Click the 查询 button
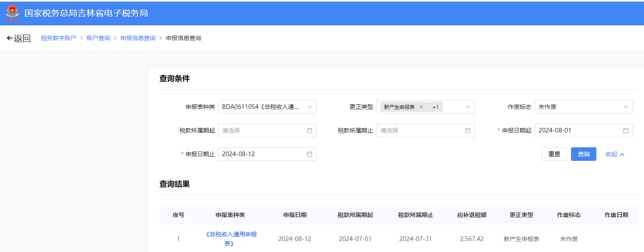 pos(584,154)
